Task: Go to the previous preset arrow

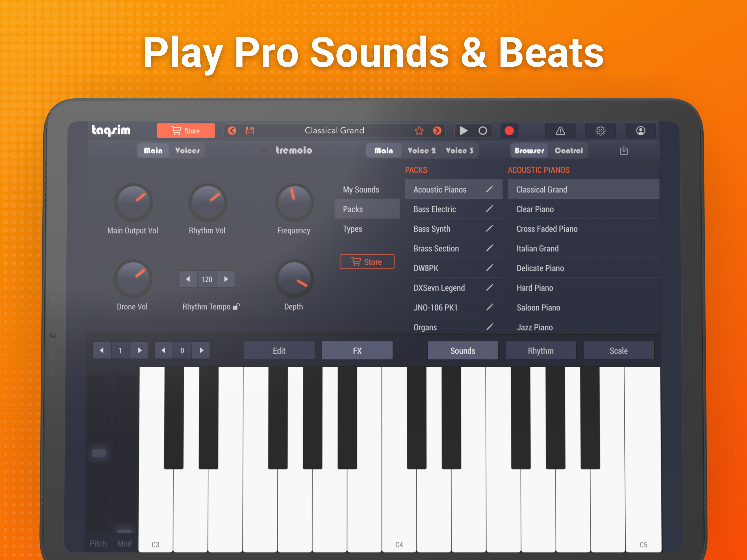Action: click(232, 131)
